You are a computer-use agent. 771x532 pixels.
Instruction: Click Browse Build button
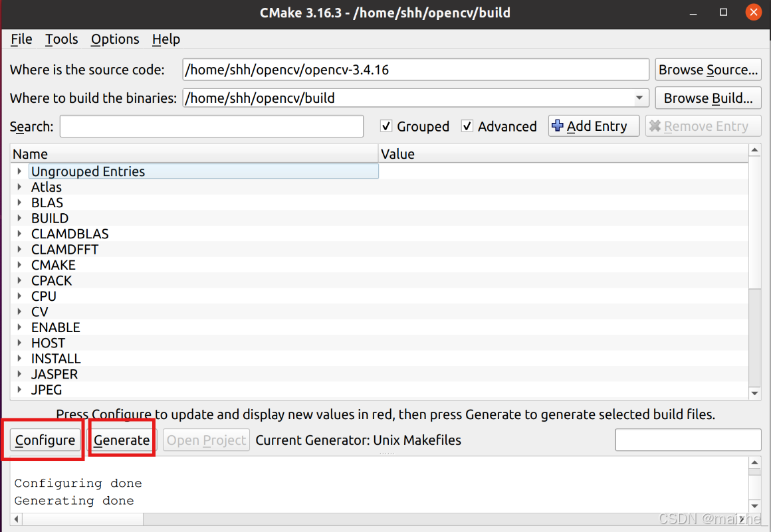708,98
